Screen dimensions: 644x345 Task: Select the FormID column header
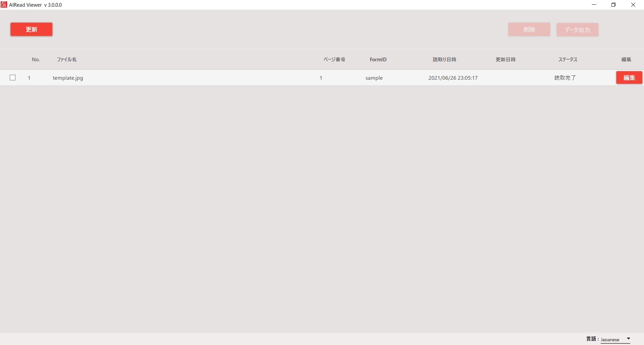pyautogui.click(x=378, y=59)
